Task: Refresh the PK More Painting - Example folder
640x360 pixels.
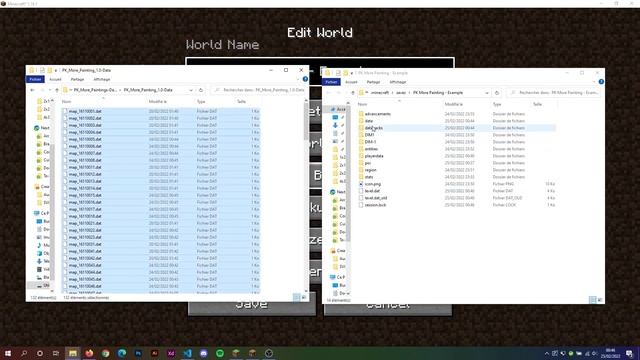Action: click(x=497, y=93)
